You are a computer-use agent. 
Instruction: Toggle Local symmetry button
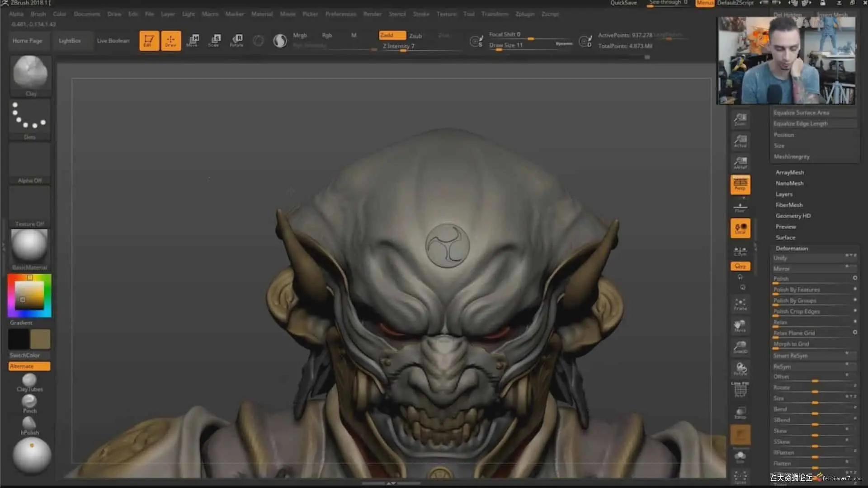point(740,229)
